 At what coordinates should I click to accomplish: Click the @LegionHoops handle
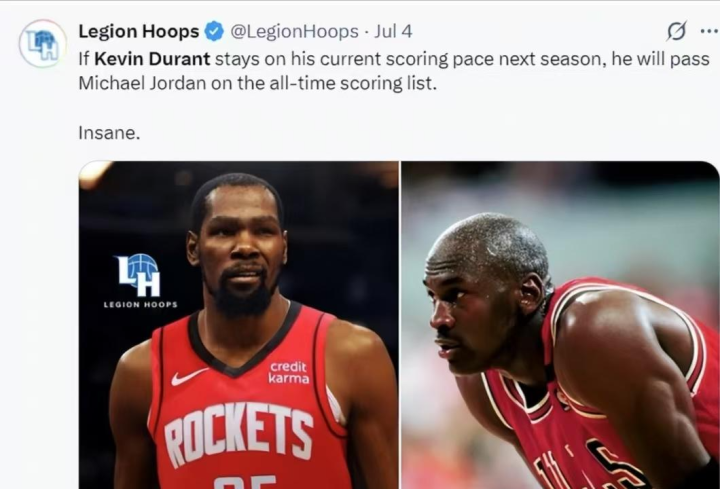[x=294, y=31]
